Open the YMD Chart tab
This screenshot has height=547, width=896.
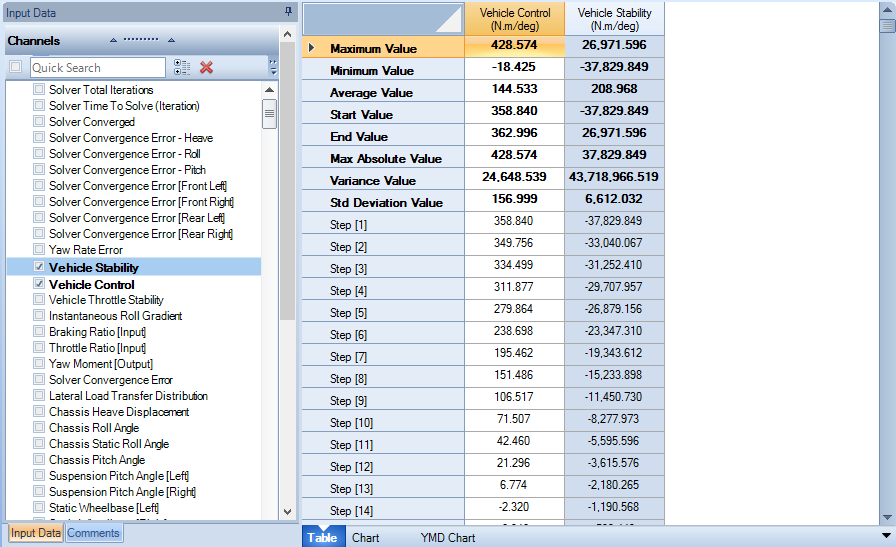(448, 538)
